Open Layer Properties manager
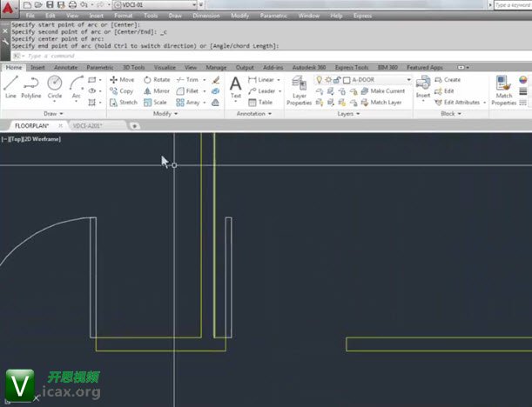The image size is (532, 407). 300,89
